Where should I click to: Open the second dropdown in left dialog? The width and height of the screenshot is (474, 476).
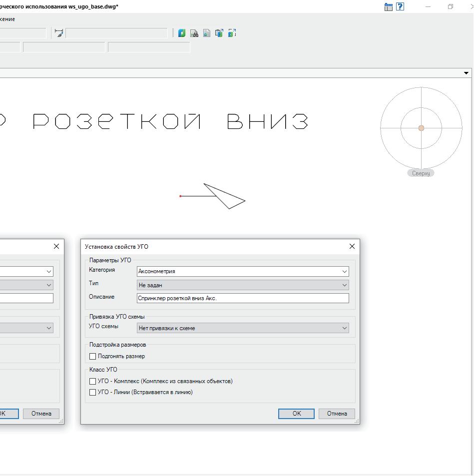point(26,285)
